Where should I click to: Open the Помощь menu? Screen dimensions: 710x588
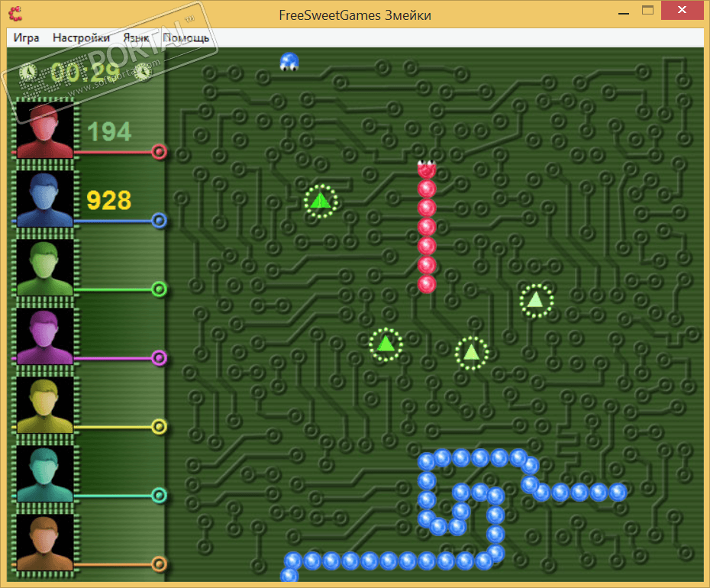click(x=186, y=37)
